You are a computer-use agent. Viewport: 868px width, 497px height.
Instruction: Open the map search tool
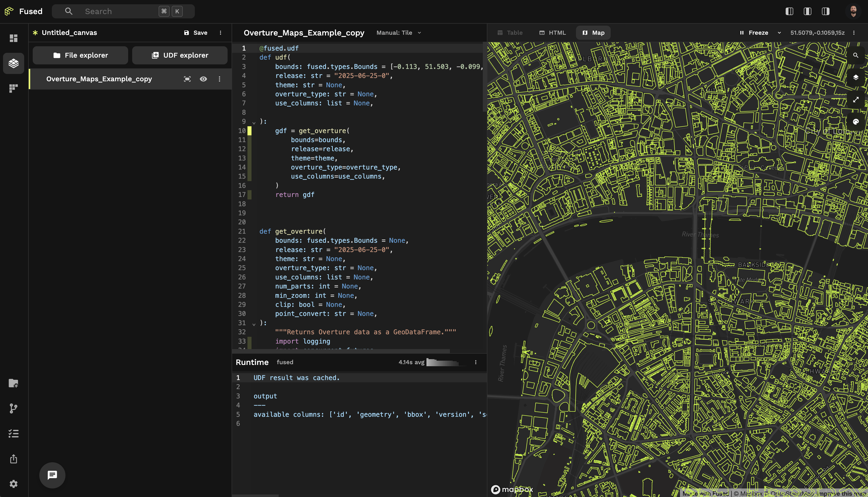856,55
